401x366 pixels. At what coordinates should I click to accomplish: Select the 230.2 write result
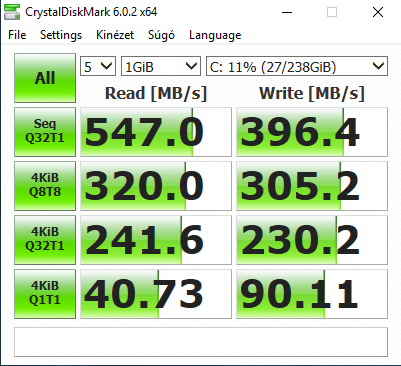[312, 240]
